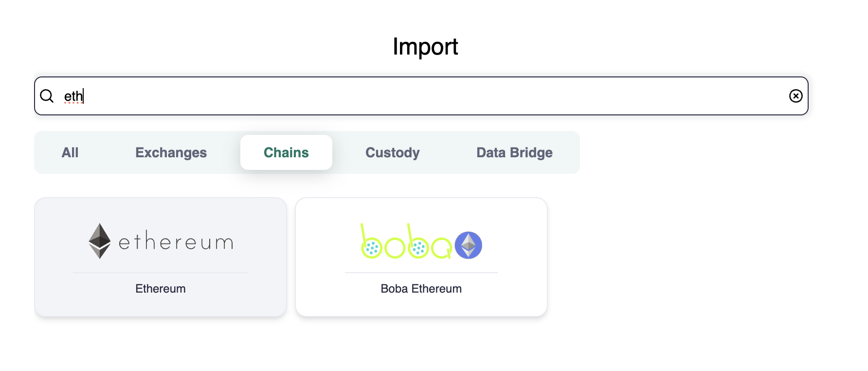Viewport: 868px width, 371px height.
Task: Clear the search with the X icon
Action: [x=796, y=96]
